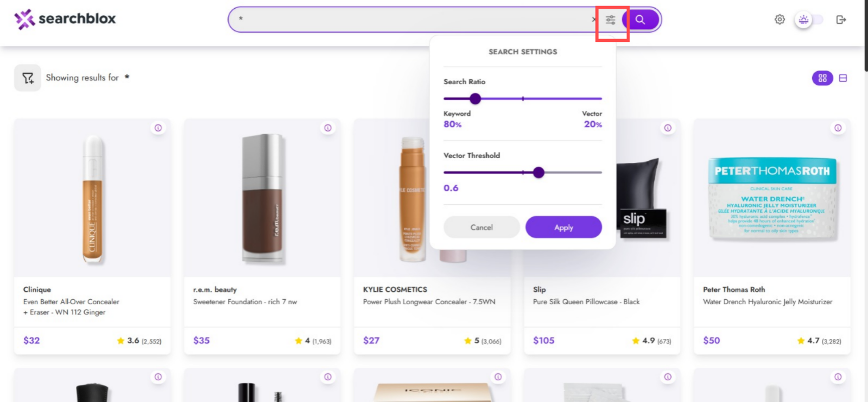Click the 4.9 star rating on Slip card
The height and width of the screenshot is (402, 868).
[651, 341]
